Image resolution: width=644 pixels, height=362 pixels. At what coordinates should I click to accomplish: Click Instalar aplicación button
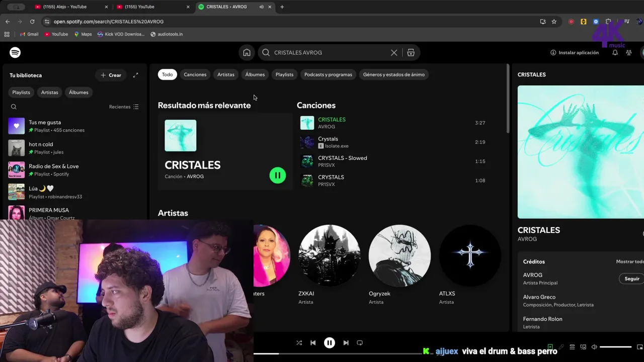point(575,52)
